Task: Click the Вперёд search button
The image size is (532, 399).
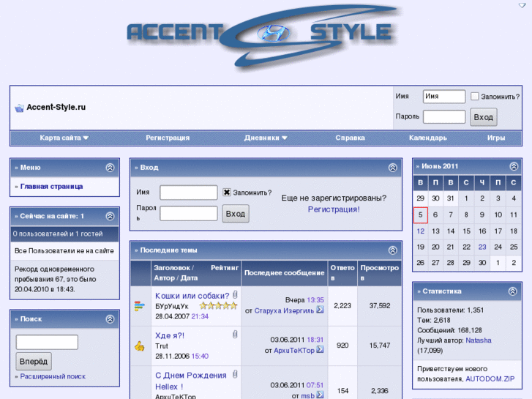Action: [x=34, y=362]
